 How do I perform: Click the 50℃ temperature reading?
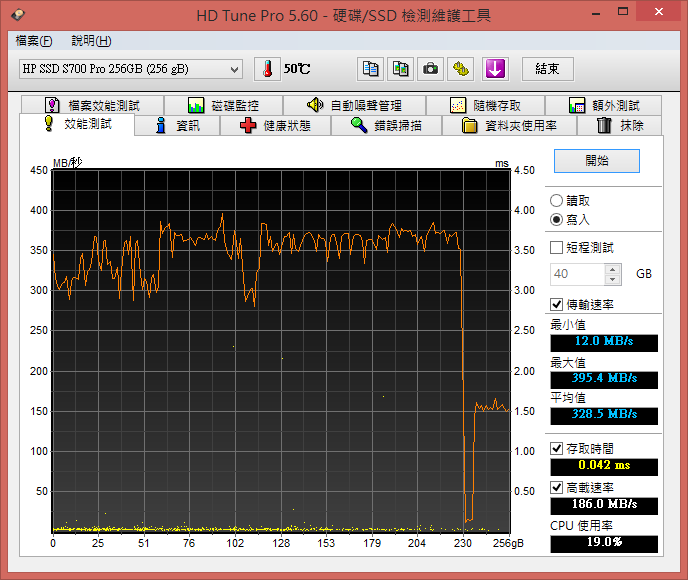point(297,69)
